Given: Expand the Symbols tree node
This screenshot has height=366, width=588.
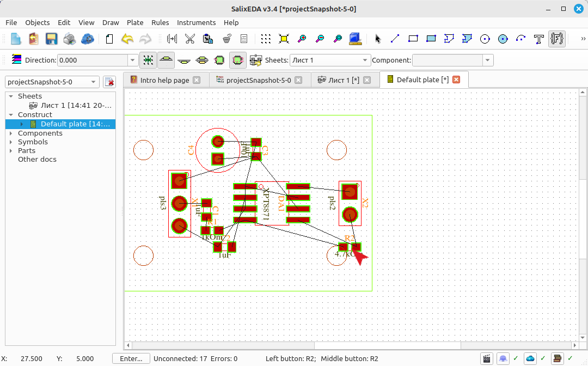Looking at the screenshot, I should 11,142.
